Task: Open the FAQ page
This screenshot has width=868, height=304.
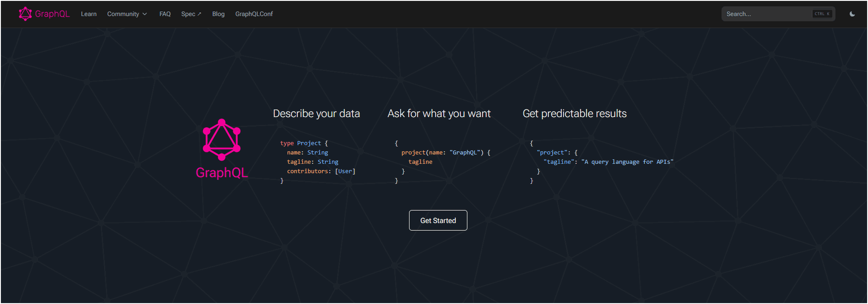Action: point(165,14)
